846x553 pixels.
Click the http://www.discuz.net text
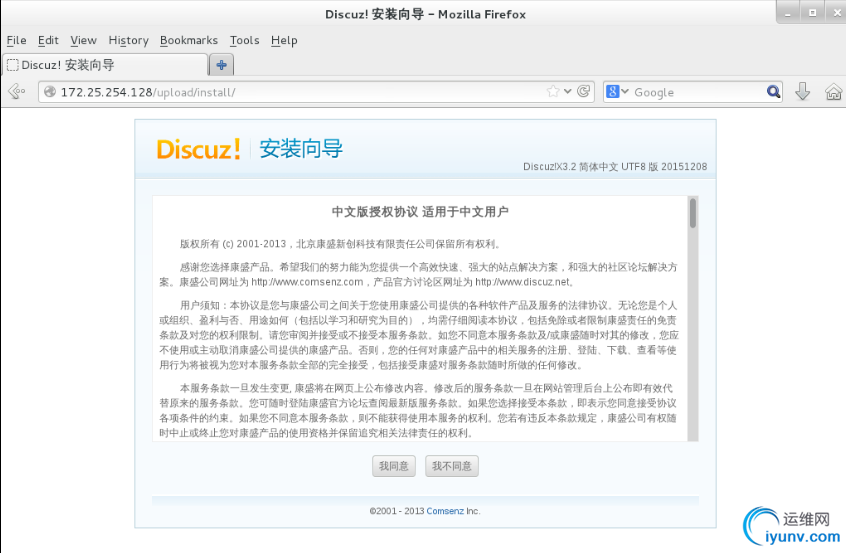pyautogui.click(x=522, y=282)
